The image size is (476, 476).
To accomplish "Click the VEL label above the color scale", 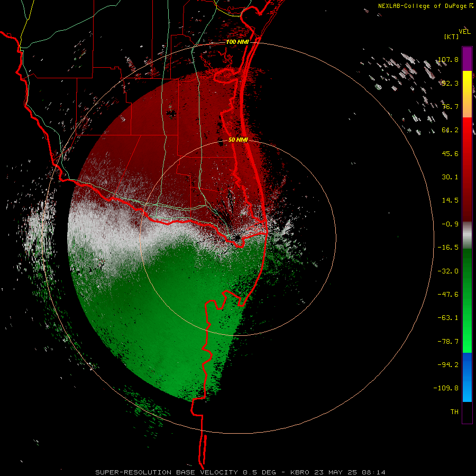I will (x=464, y=31).
